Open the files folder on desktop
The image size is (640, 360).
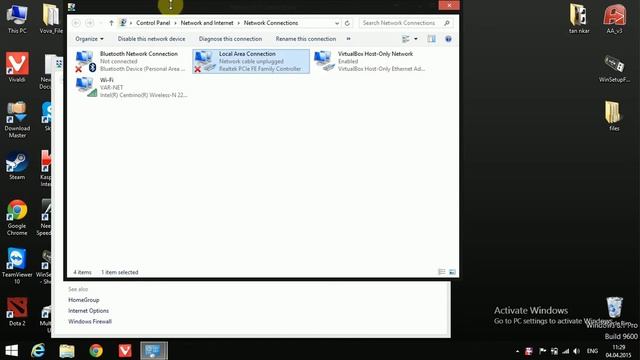614,116
